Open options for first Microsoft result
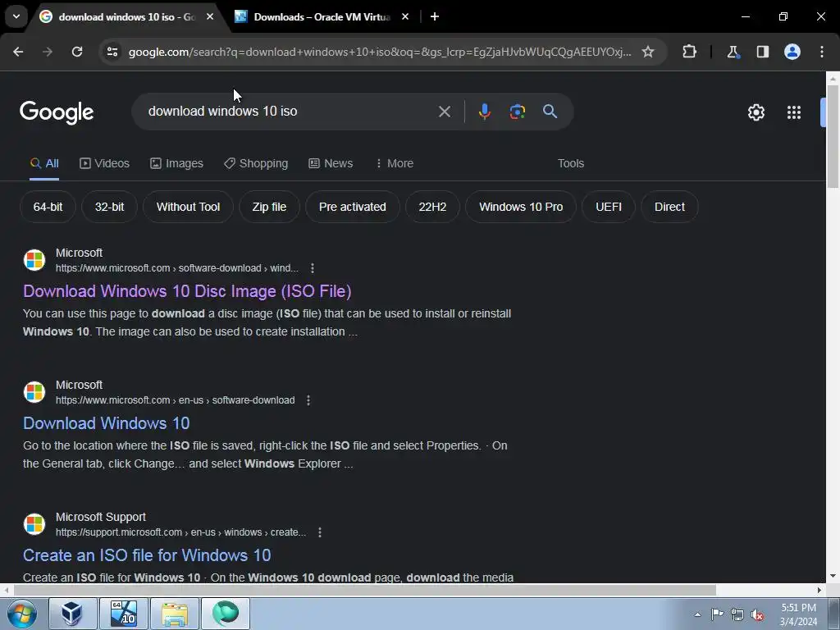This screenshot has height=630, width=840. (x=313, y=268)
